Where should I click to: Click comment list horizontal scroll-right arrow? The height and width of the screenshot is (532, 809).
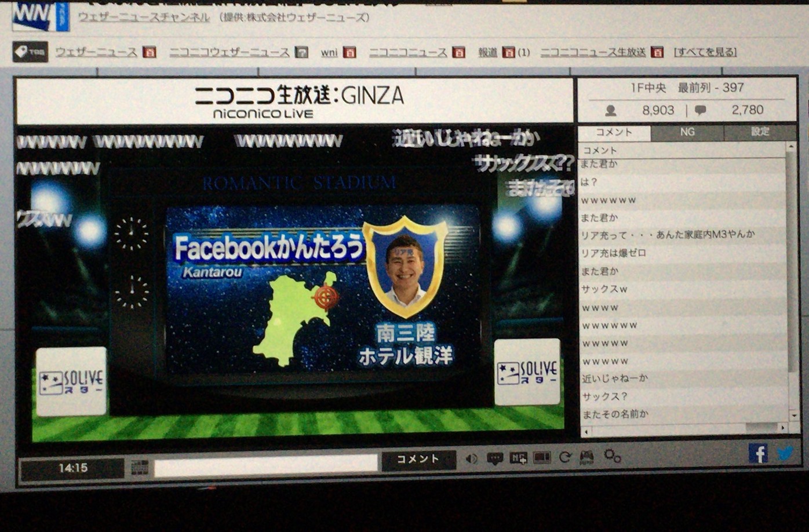click(x=782, y=427)
